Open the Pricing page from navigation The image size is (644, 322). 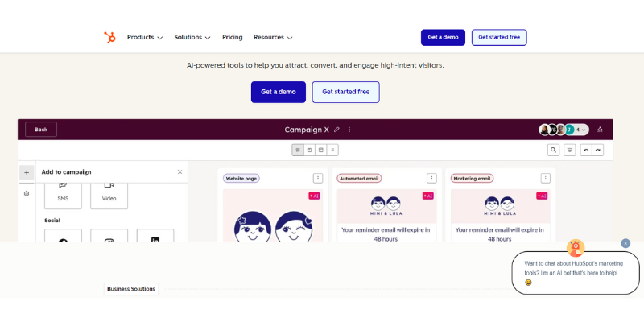[232, 37]
